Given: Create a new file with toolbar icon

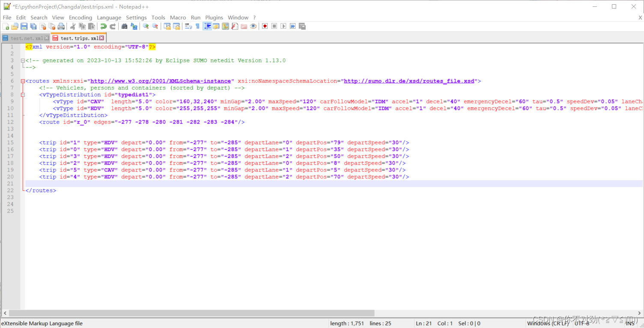Looking at the screenshot, I should click(x=6, y=26).
